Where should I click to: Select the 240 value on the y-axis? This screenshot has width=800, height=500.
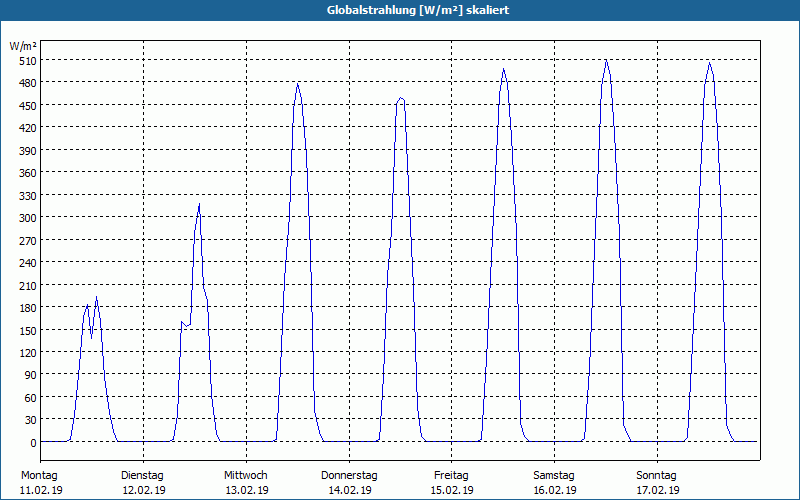coord(27,262)
